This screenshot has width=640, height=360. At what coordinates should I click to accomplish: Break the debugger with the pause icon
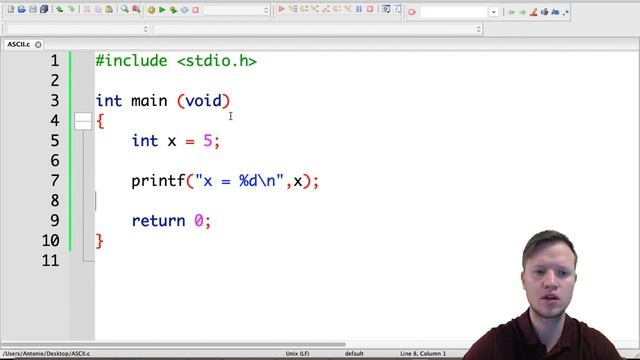click(x=359, y=9)
